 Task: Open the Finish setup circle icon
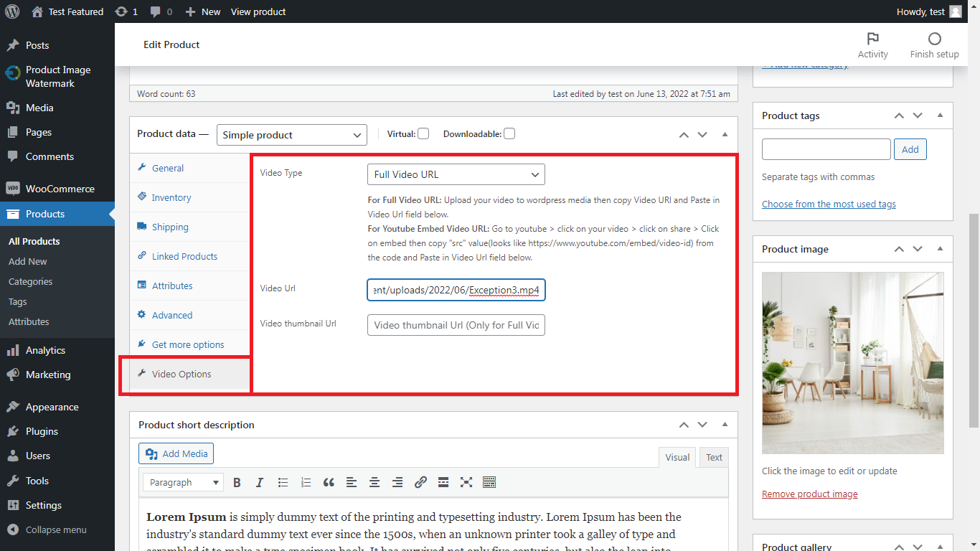[934, 39]
